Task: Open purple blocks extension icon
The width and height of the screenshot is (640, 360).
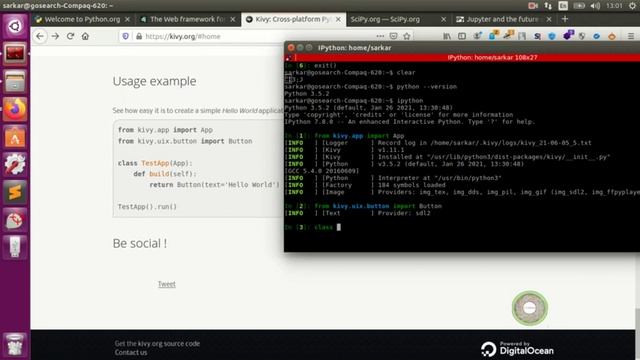Action: [x=568, y=36]
